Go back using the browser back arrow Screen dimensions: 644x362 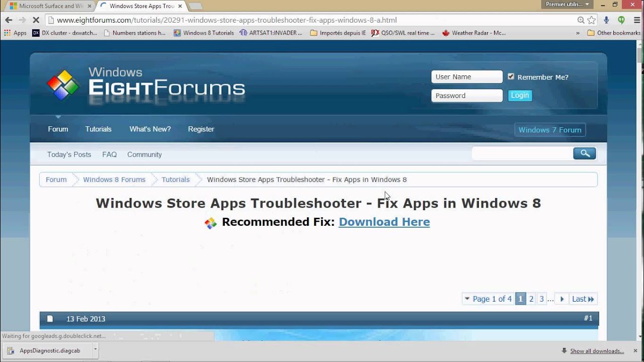pos(9,20)
